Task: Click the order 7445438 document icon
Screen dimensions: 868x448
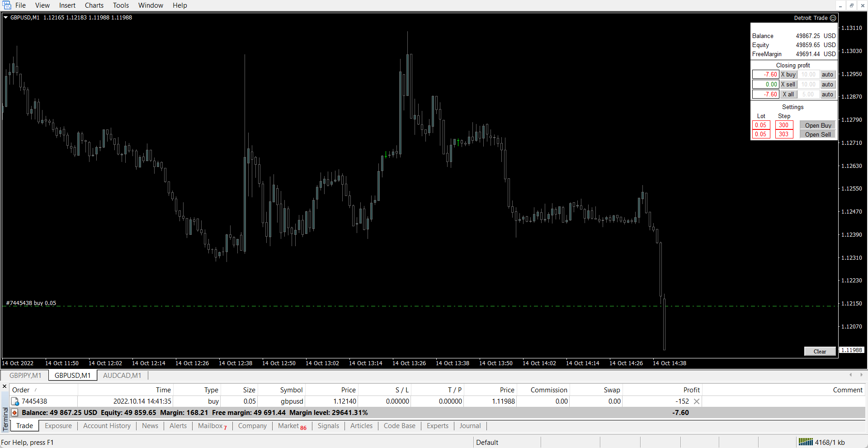Action: click(15, 401)
